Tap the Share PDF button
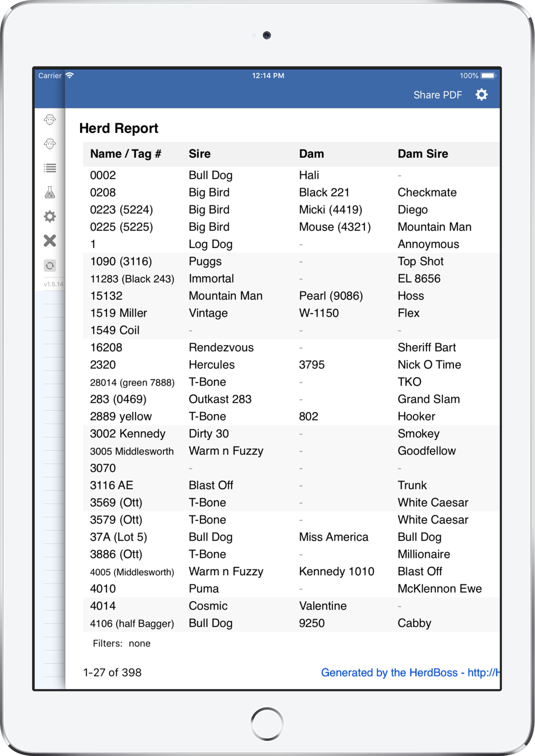The height and width of the screenshot is (756, 535). pyautogui.click(x=437, y=95)
